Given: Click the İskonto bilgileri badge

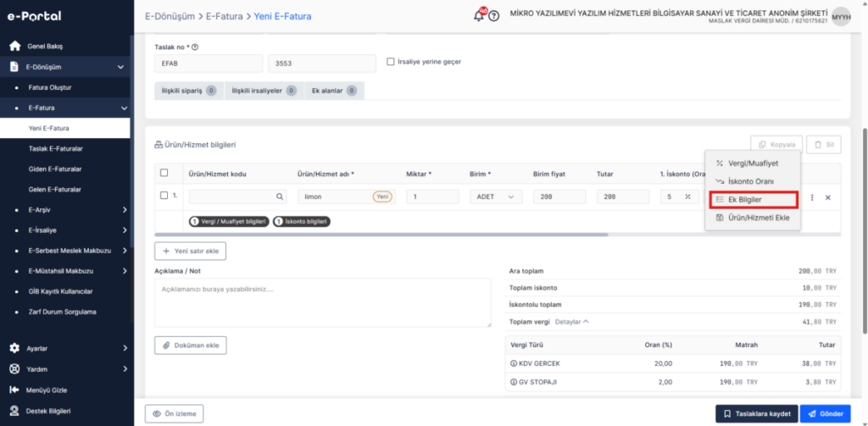Looking at the screenshot, I should (x=301, y=221).
